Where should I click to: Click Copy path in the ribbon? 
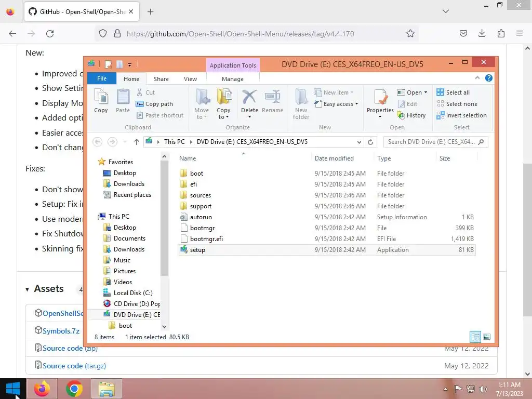point(154,104)
